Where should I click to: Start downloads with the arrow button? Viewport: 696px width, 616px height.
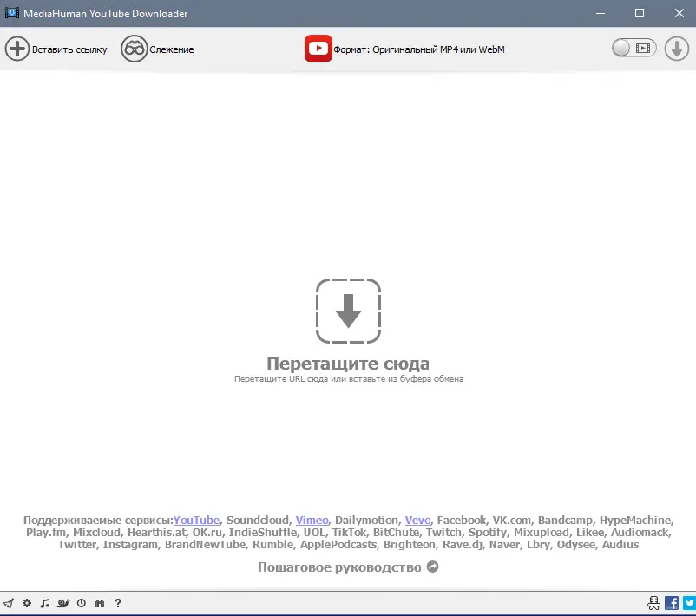(676, 49)
